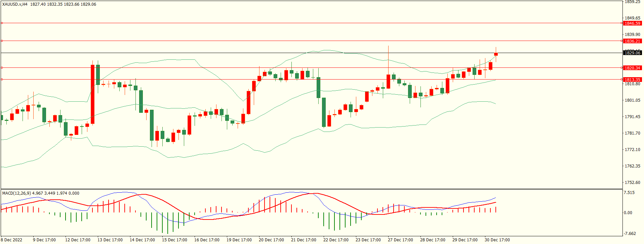644x244 pixels.
Task: Click the red 1820.34 price level label
Action: tap(632, 68)
